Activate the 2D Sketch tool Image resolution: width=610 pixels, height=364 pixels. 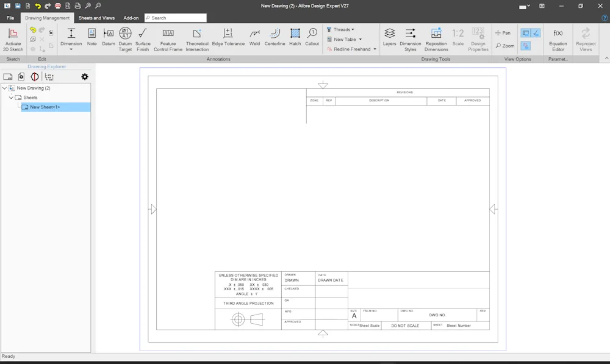point(13,40)
